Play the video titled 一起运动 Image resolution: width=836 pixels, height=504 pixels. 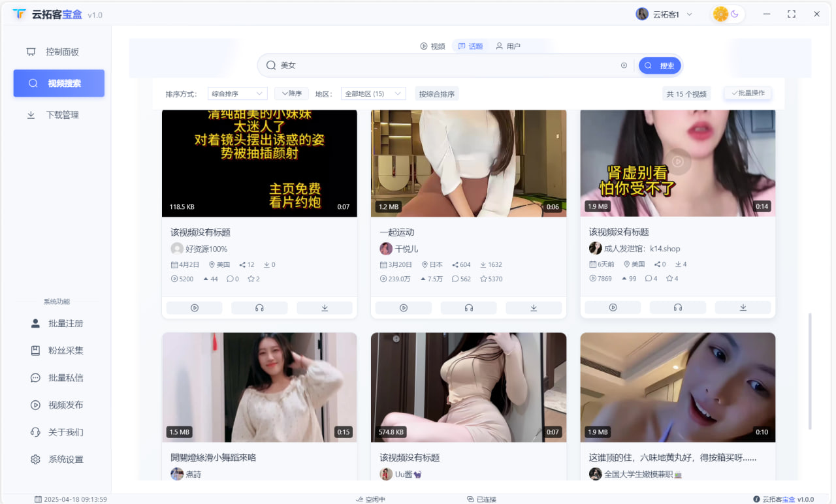[403, 307]
